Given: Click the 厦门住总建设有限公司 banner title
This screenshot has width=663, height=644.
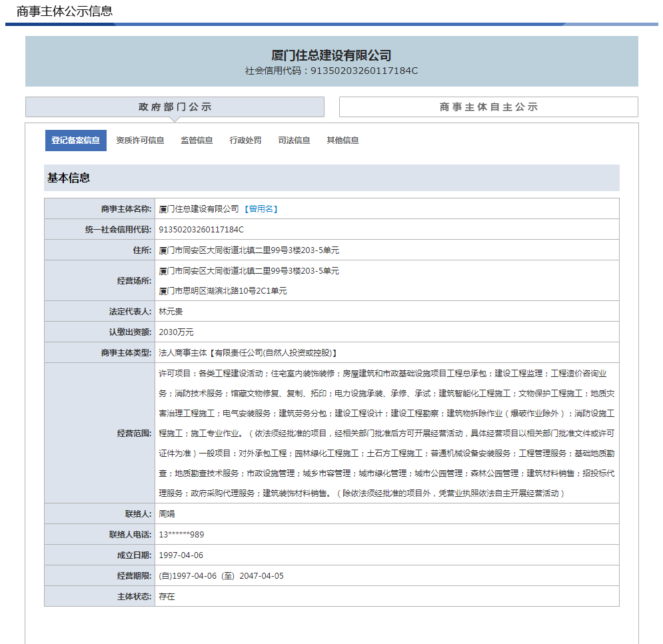Looking at the screenshot, I should (x=331, y=55).
